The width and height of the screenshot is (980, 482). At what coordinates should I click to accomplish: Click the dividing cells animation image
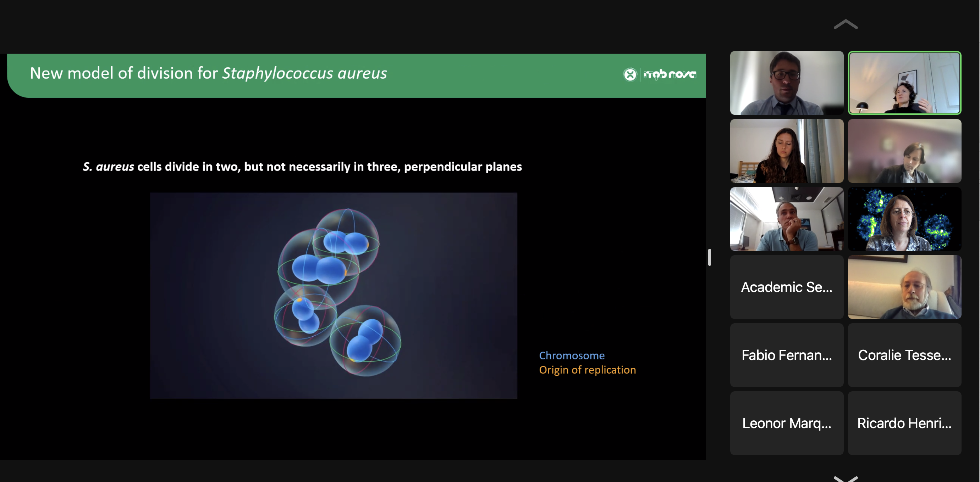[x=333, y=295]
